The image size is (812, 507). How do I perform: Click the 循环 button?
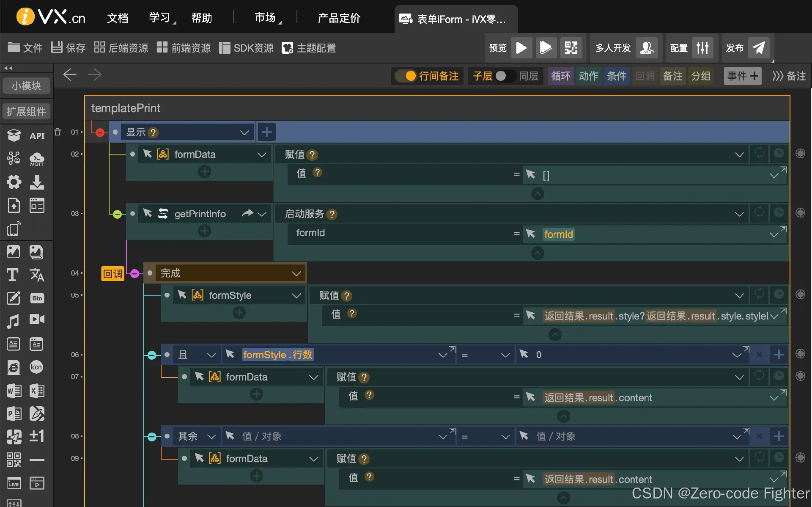coord(560,76)
